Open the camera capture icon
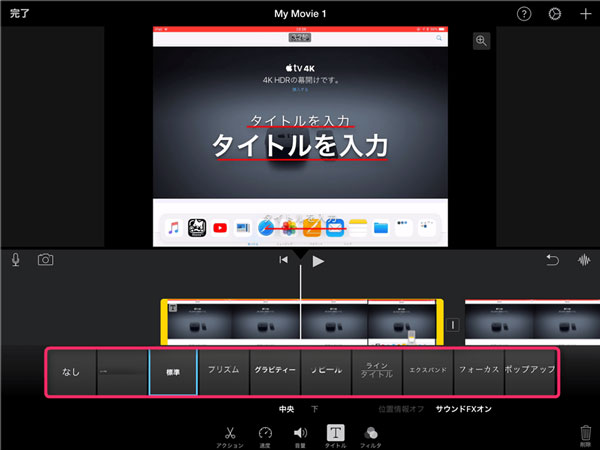Screen dimensions: 600x450 click(x=46, y=260)
